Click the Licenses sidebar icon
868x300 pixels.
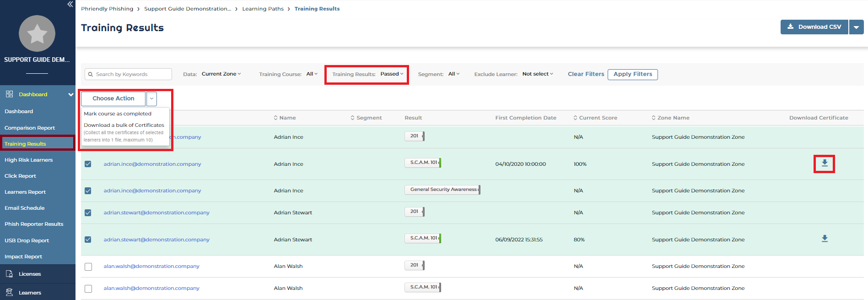pyautogui.click(x=9, y=274)
